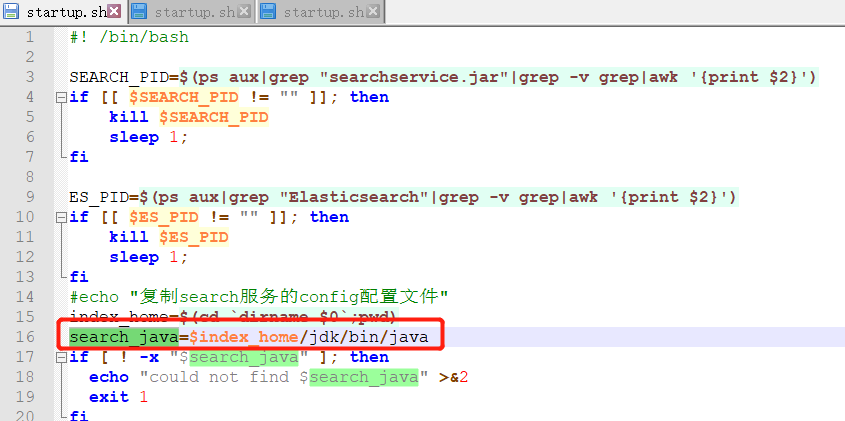This screenshot has height=421, width=845.
Task: Click the save icon on the second startup.sh tab
Action: click(x=140, y=12)
